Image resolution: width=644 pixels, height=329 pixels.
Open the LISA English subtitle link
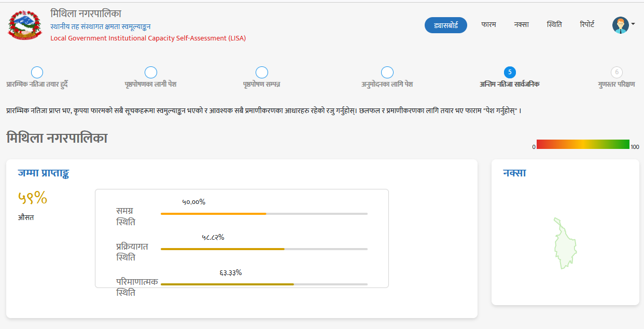(148, 38)
